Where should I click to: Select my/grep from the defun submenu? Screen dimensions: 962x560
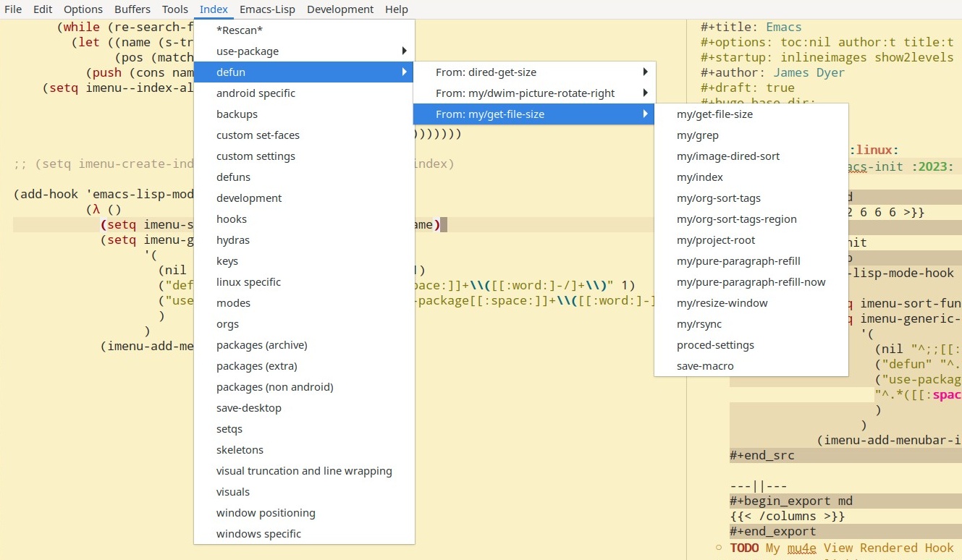(697, 135)
